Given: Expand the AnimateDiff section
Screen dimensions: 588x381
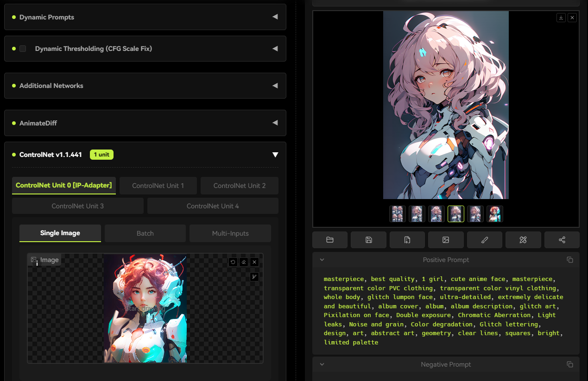Looking at the screenshot, I should coord(145,123).
